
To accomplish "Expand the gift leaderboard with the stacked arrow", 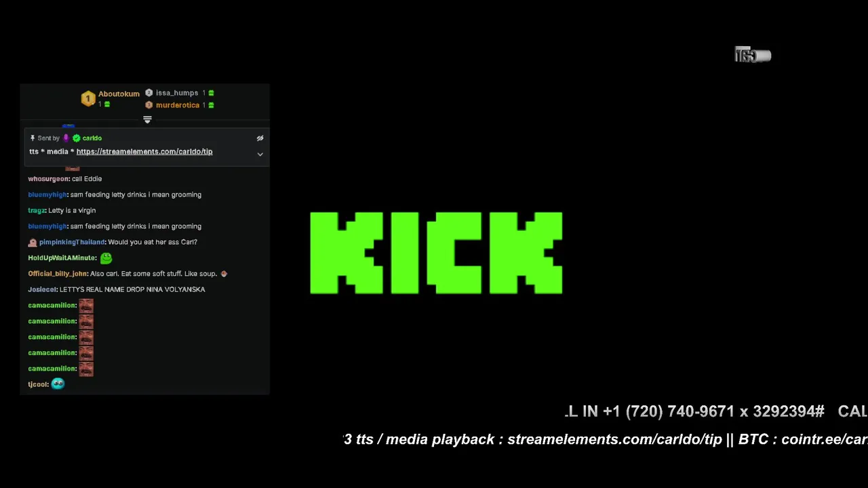I will 147,119.
